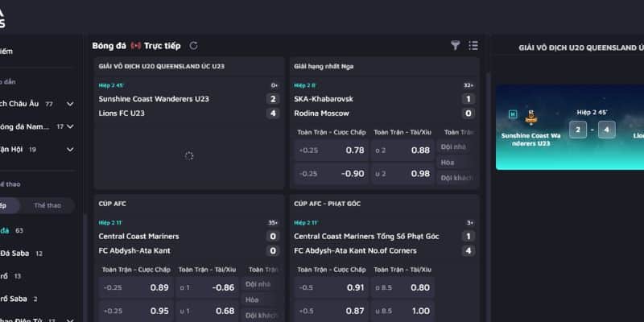
Task: Switch to list view icon
Action: coord(473,46)
